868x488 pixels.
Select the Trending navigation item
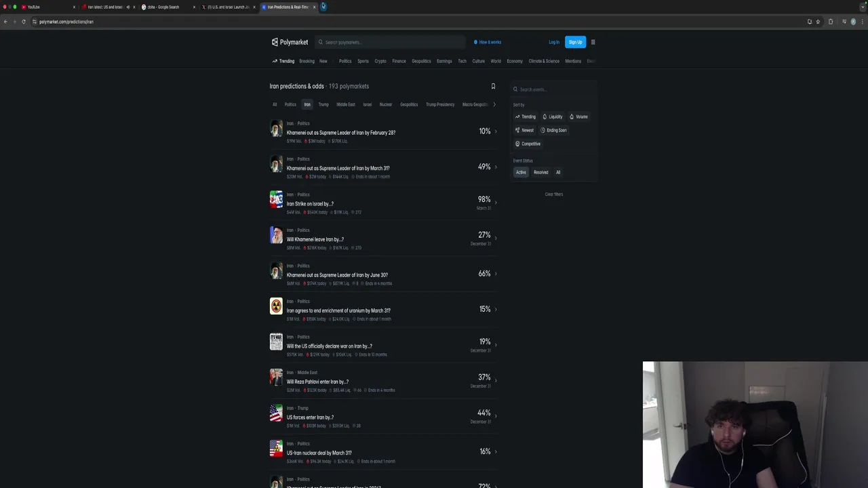pyautogui.click(x=283, y=61)
